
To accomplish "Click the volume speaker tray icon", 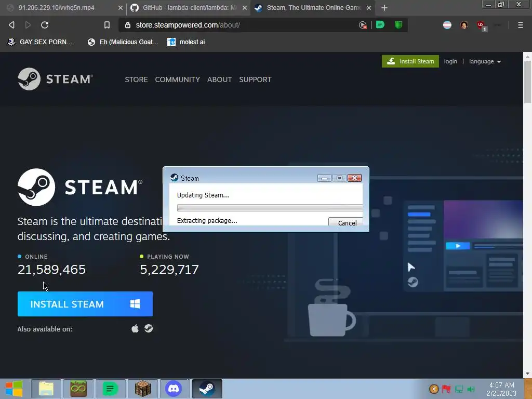I will [471, 389].
